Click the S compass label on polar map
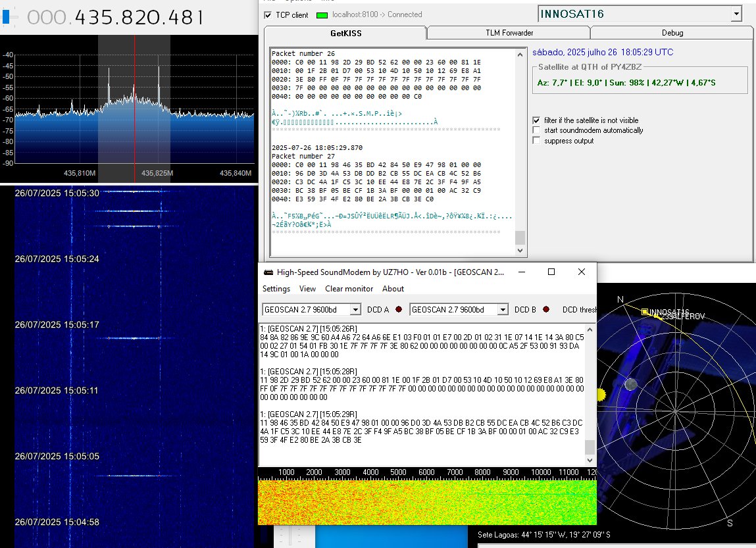 pyautogui.click(x=730, y=523)
